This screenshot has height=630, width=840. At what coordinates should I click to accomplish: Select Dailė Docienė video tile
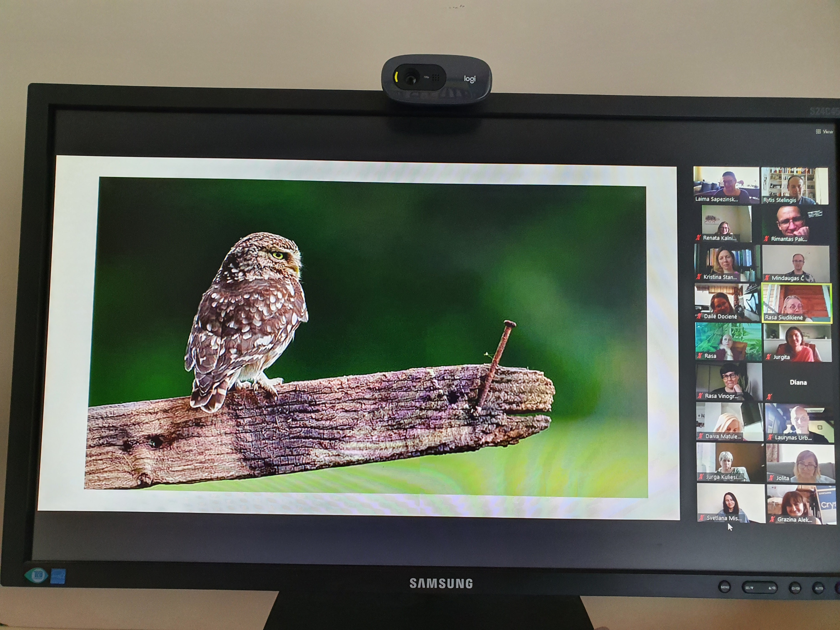[727, 302]
